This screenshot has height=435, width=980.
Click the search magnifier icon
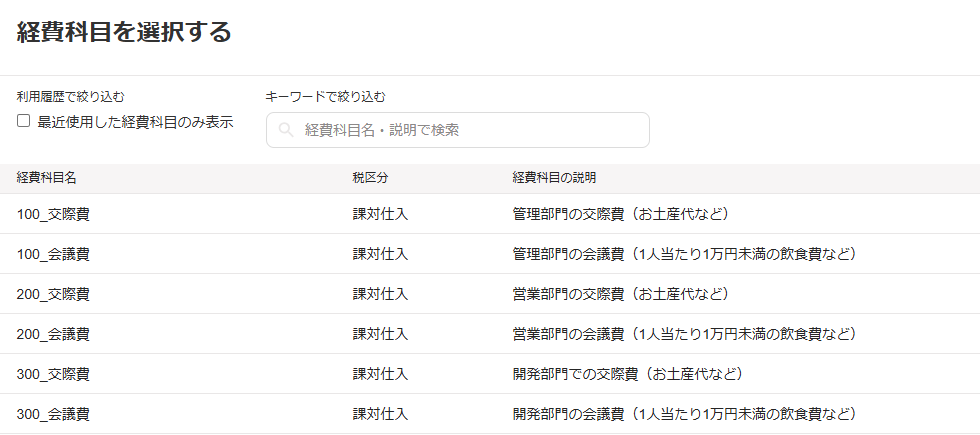285,130
